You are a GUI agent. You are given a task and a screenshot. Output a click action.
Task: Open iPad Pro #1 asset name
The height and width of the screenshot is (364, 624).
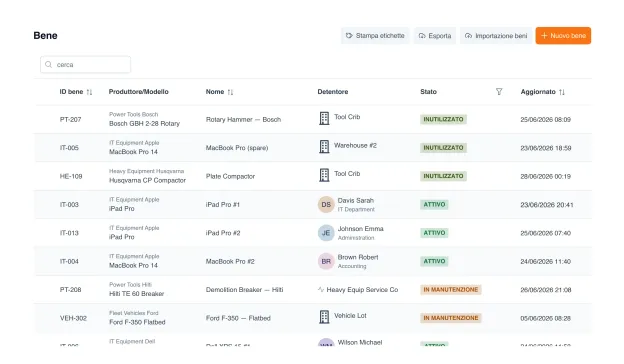tap(222, 205)
